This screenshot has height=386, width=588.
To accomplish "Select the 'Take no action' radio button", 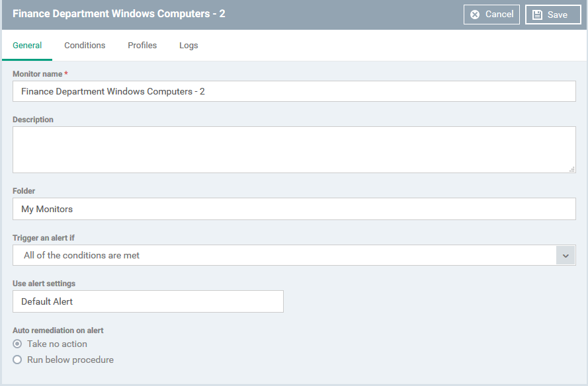I will click(17, 344).
